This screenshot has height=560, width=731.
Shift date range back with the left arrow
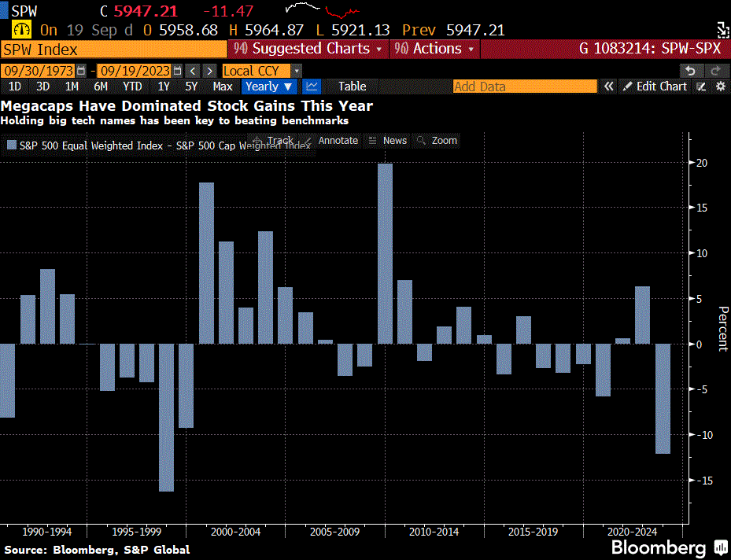pos(193,71)
